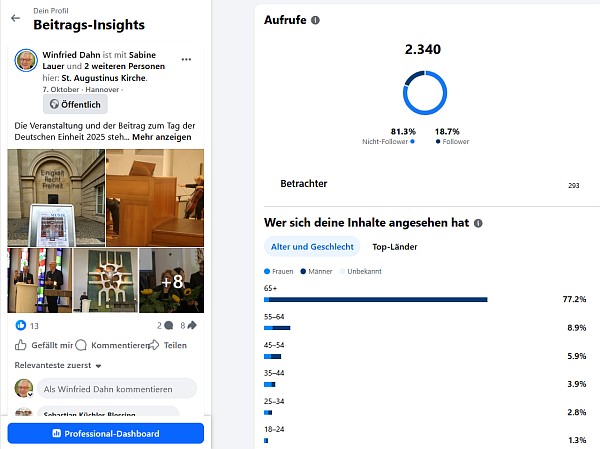
Task: Click the commenter avatar beside comment field
Action: [x=24, y=389]
